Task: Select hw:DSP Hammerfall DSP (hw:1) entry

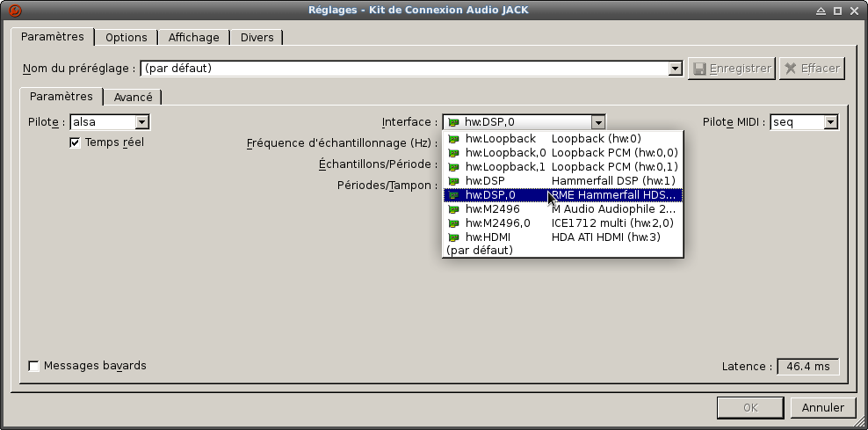Action: [563, 180]
